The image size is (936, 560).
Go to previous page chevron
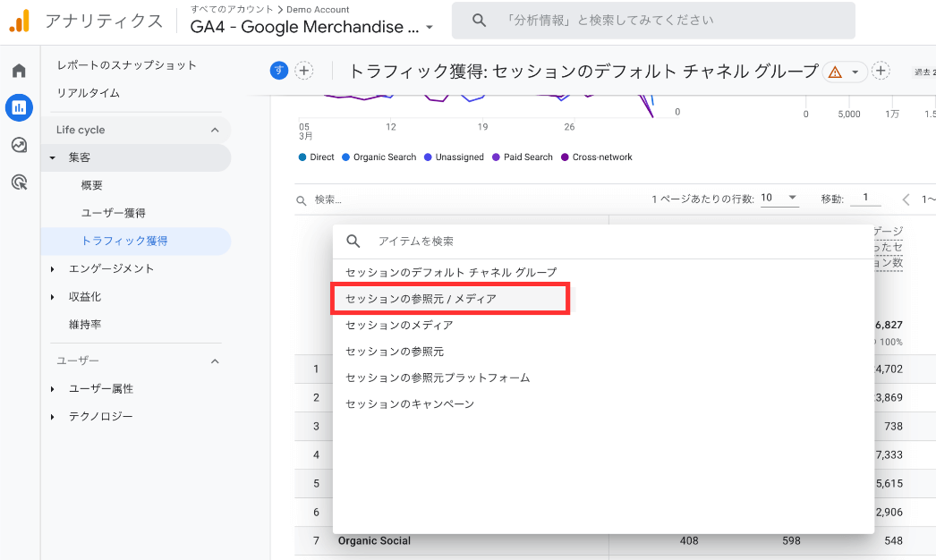[x=906, y=199]
